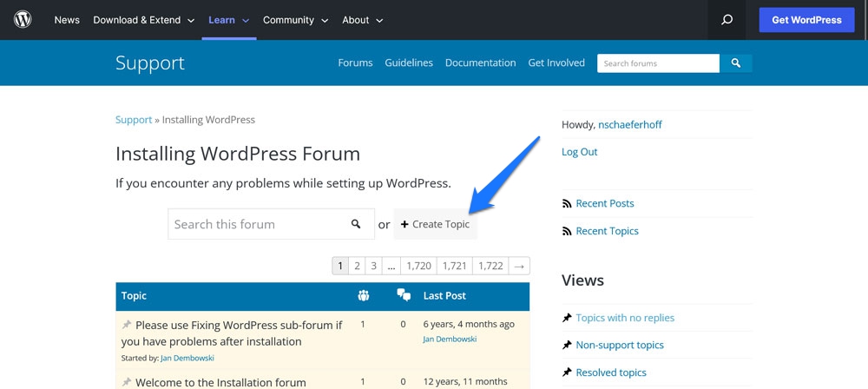Click the replies column header icon

pos(403,296)
